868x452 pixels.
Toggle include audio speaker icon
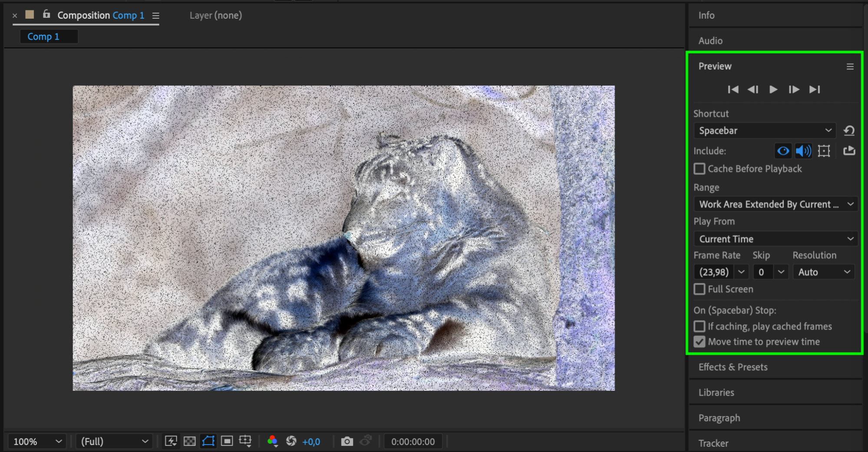803,151
